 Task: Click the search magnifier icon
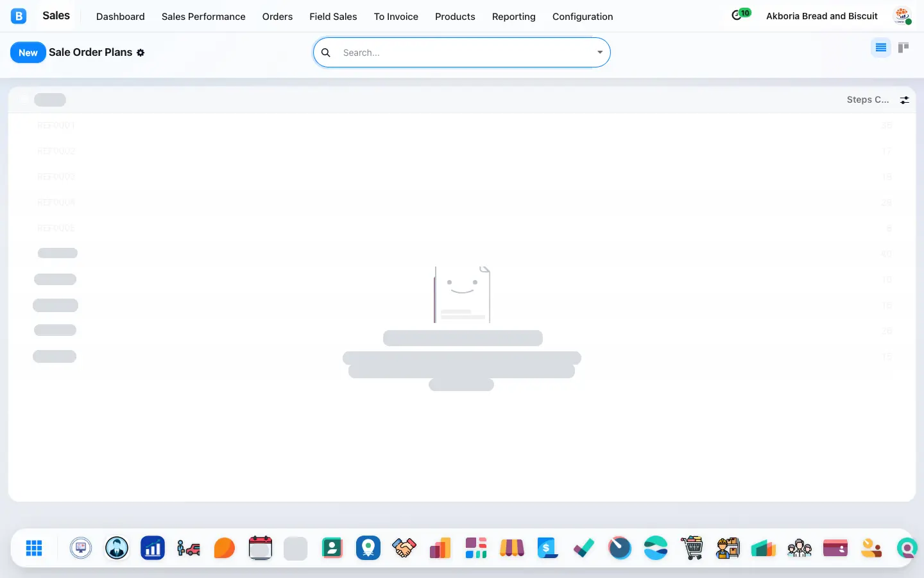pos(326,53)
